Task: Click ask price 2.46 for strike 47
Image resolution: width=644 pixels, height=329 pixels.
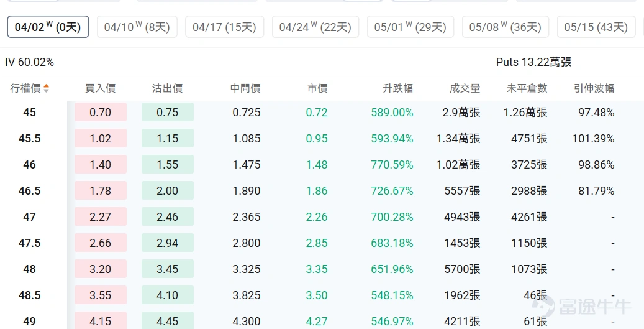Action: [168, 216]
